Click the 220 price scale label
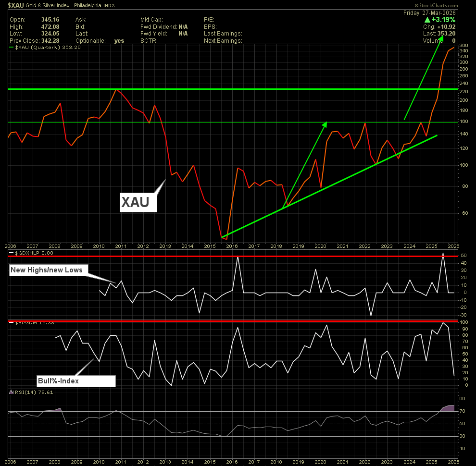The height and width of the screenshot is (466, 476). point(463,92)
